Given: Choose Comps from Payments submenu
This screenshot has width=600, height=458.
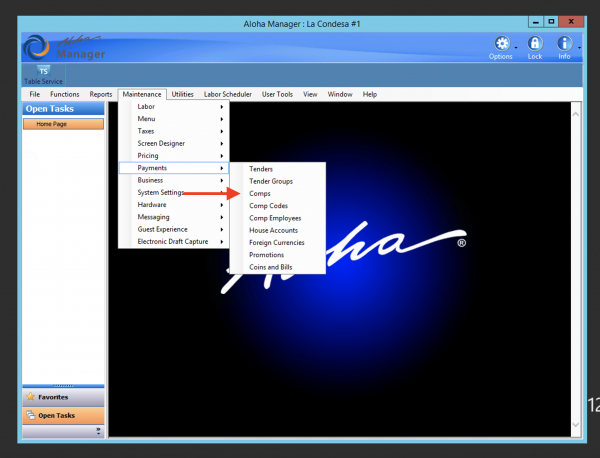Looking at the screenshot, I should click(x=278, y=193).
